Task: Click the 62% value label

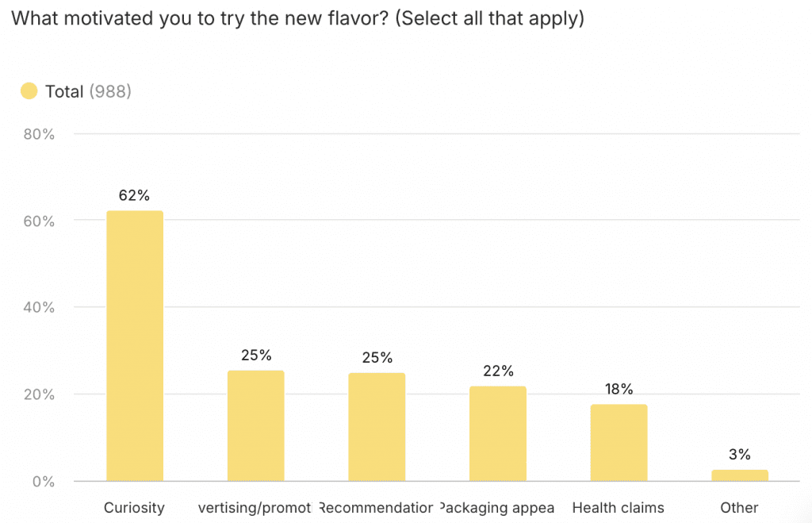Action: pyautogui.click(x=135, y=194)
